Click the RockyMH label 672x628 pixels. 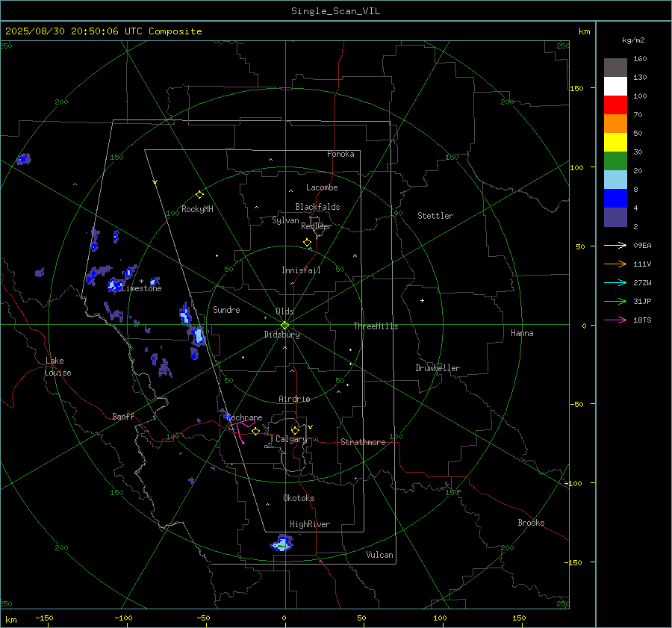pyautogui.click(x=197, y=209)
